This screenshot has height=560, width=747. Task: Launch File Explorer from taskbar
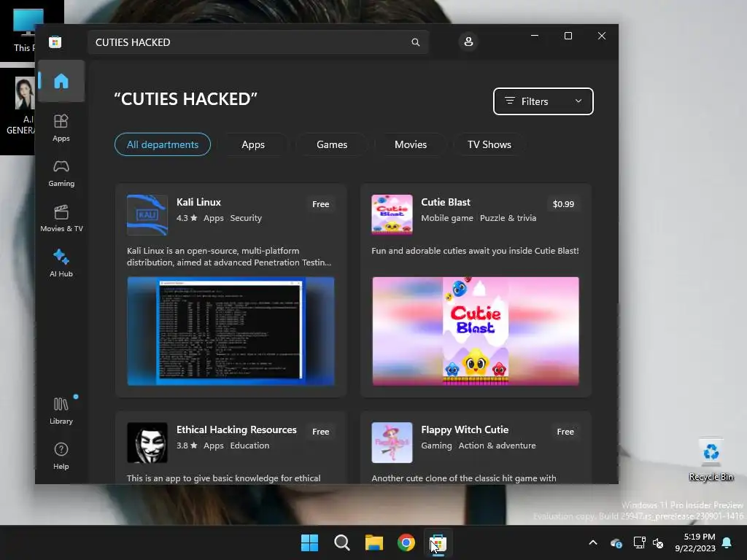(374, 542)
